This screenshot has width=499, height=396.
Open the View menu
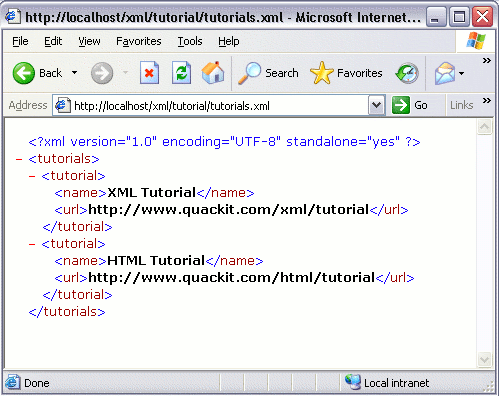[89, 41]
